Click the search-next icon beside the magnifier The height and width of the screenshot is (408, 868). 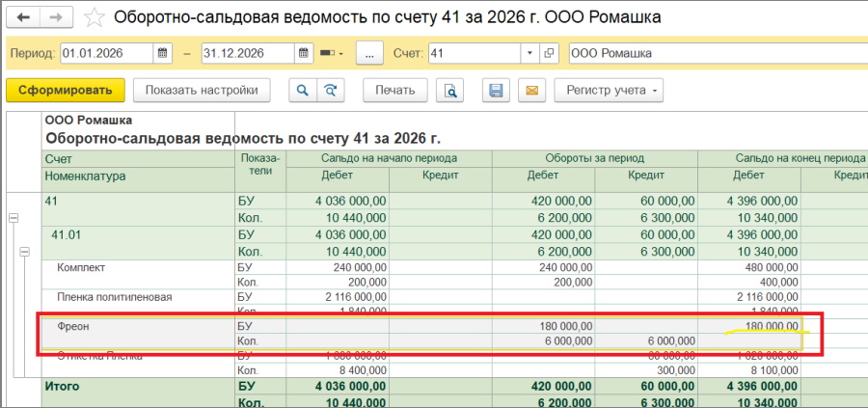331,91
